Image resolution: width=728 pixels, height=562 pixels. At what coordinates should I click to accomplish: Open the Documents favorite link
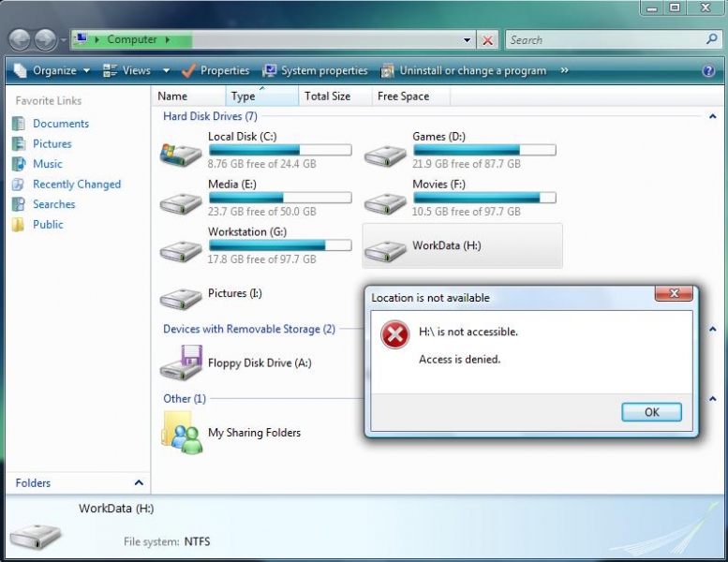(x=60, y=124)
